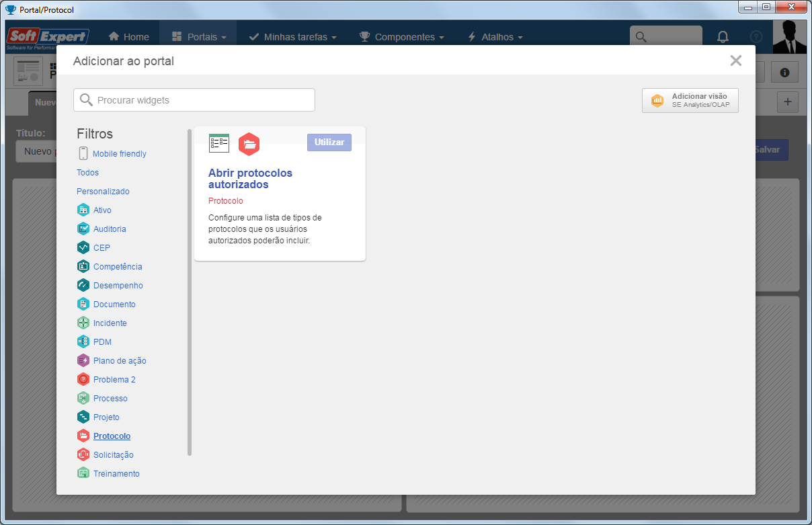
Task: Click the Solicitação filter icon
Action: click(x=83, y=454)
